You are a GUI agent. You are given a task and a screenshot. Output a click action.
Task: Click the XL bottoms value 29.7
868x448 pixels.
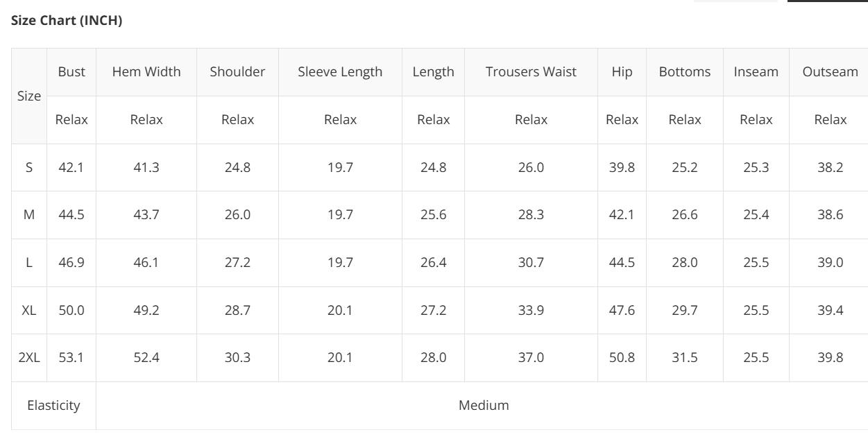[685, 310]
